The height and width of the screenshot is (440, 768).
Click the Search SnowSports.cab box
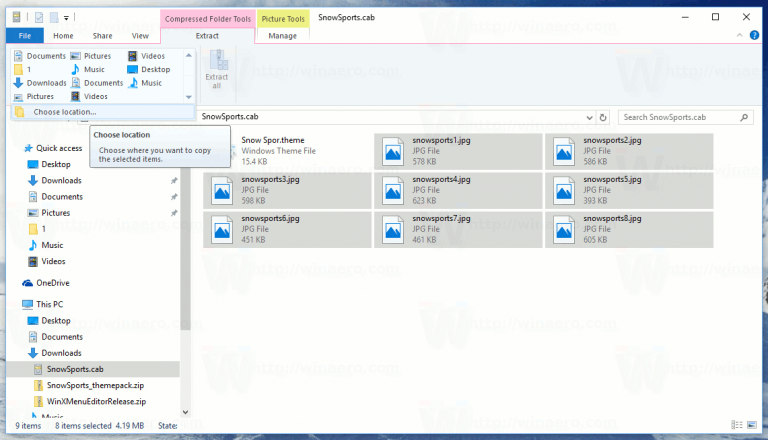click(685, 117)
